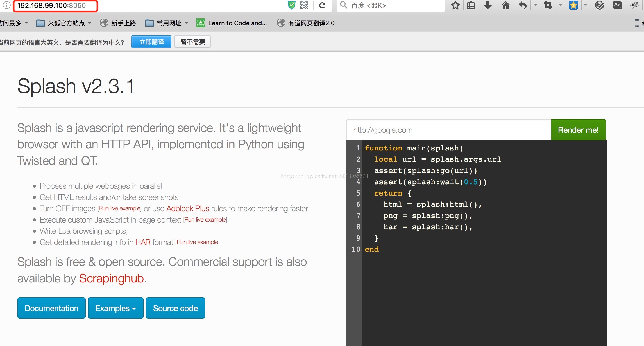Click code line 'html = splash:html(),'
644x346 pixels.
pyautogui.click(x=433, y=205)
